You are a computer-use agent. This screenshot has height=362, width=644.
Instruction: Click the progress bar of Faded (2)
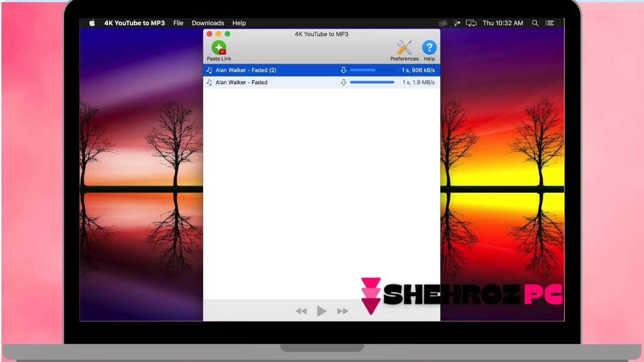point(372,70)
